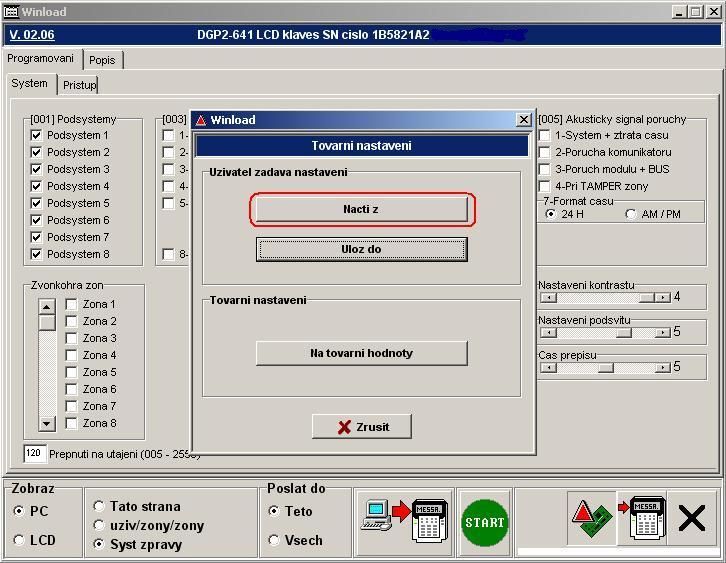Screen dimensions: 726x563
Task: Enable the Zona 4 chime checkbox
Action: point(72,355)
